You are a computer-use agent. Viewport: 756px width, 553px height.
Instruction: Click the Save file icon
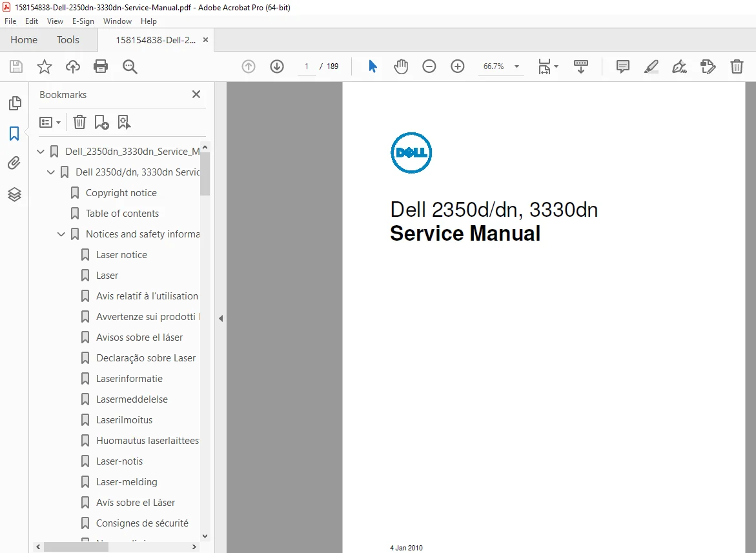coord(16,66)
